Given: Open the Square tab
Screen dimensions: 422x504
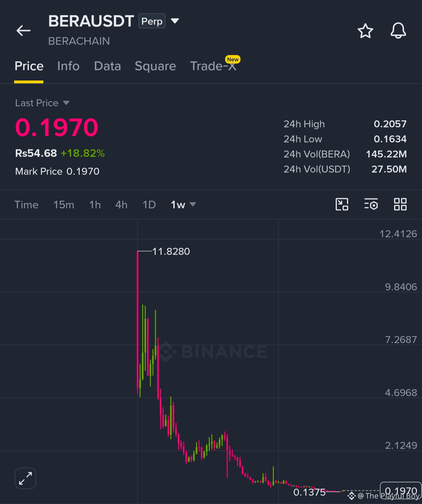Looking at the screenshot, I should 155,66.
